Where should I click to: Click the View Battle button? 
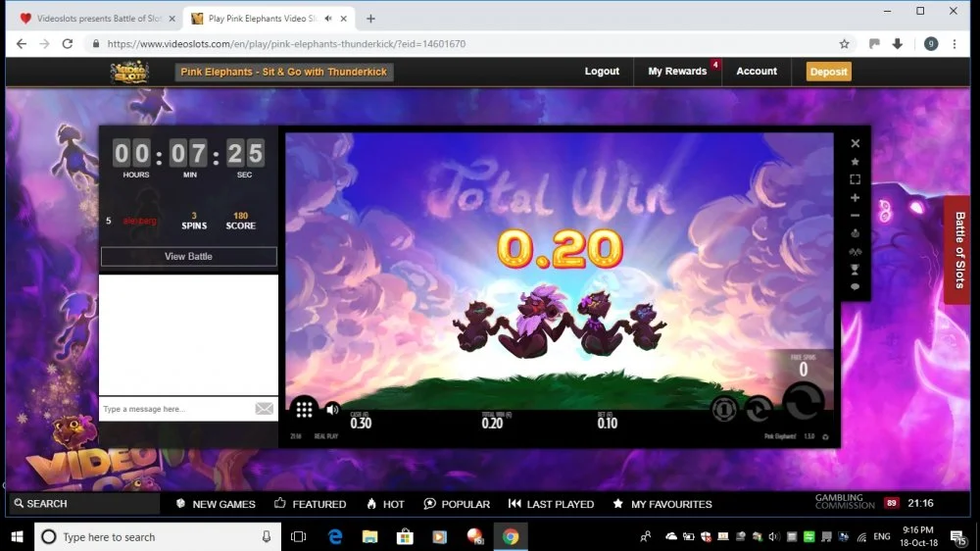(188, 257)
